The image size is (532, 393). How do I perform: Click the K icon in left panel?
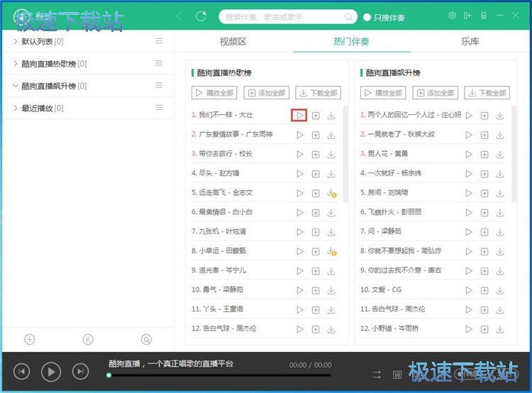[x=88, y=339]
